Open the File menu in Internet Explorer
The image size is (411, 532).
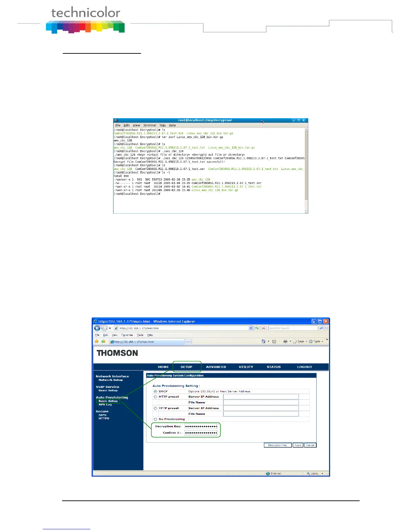tap(97, 335)
